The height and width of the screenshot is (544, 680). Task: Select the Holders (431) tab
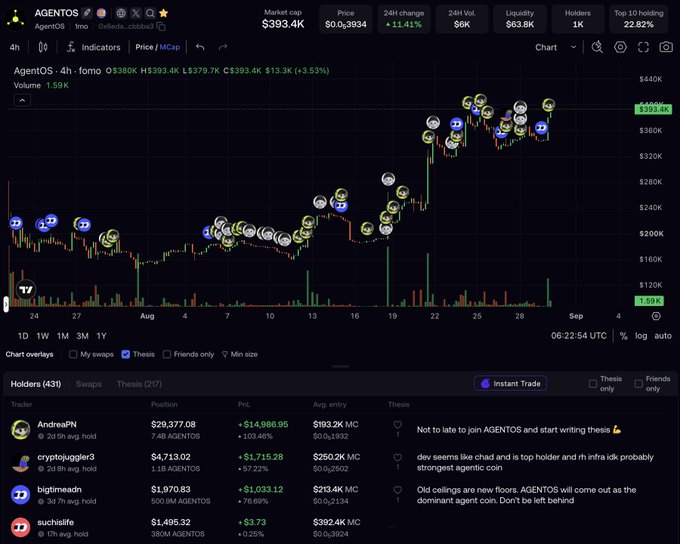(x=36, y=384)
